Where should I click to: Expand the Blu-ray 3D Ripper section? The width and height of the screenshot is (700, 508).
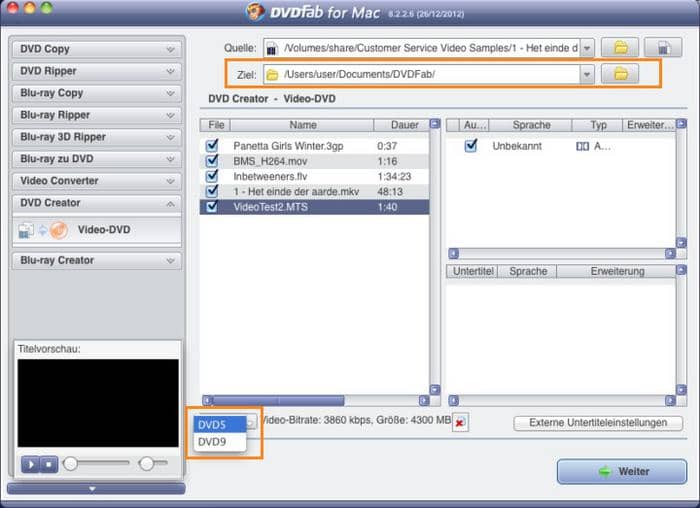(97, 137)
